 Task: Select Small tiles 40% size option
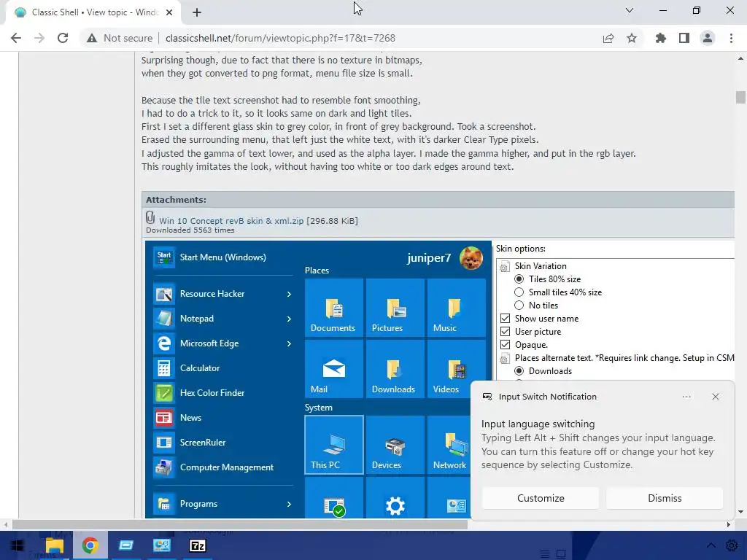click(x=519, y=292)
